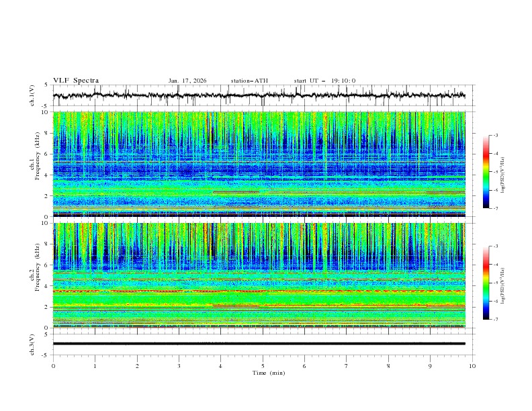Click the "ch.2 Frequency (kHz)" axis label
Screen dimensions: 532x411
[35, 268]
